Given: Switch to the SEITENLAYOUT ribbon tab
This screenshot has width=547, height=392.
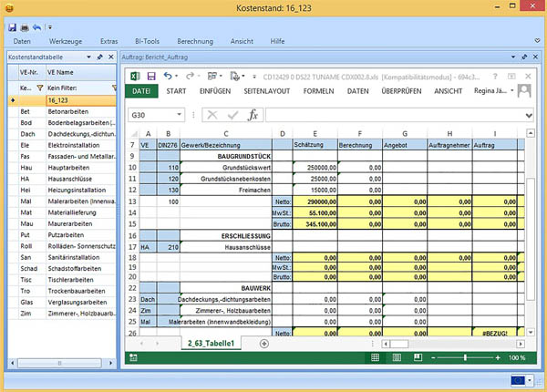Looking at the screenshot, I should tap(267, 91).
